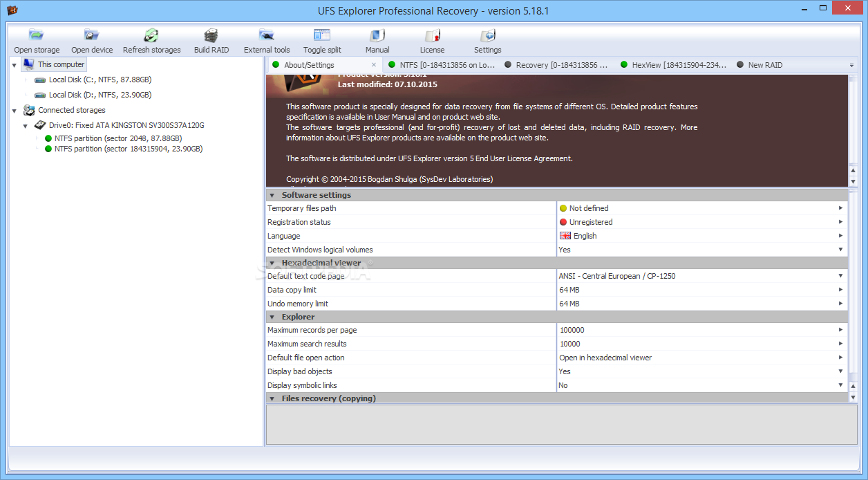Open the Display bad objects dropdown

(841, 371)
